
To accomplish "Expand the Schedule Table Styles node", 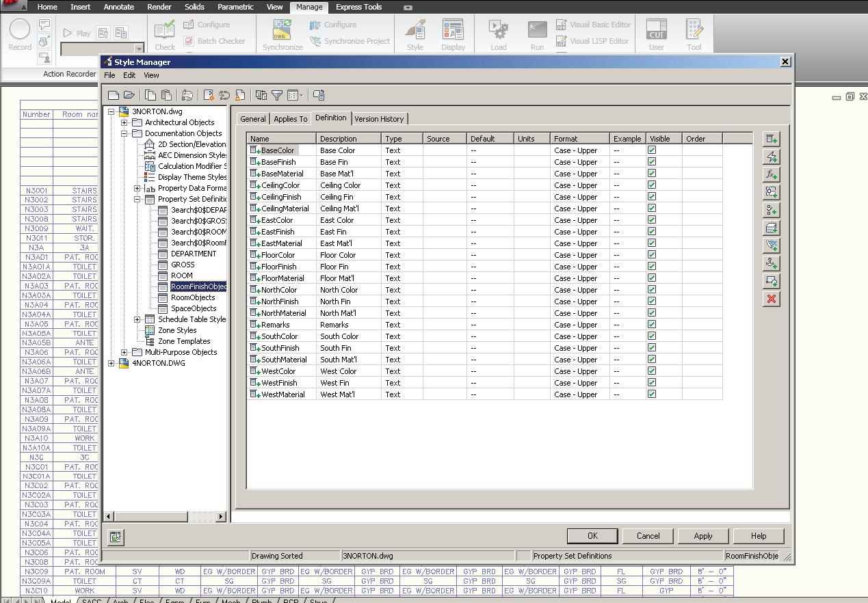I will pyautogui.click(x=137, y=319).
